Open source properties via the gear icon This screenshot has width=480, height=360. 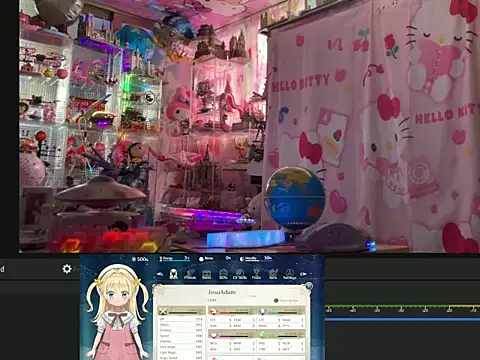tap(67, 269)
